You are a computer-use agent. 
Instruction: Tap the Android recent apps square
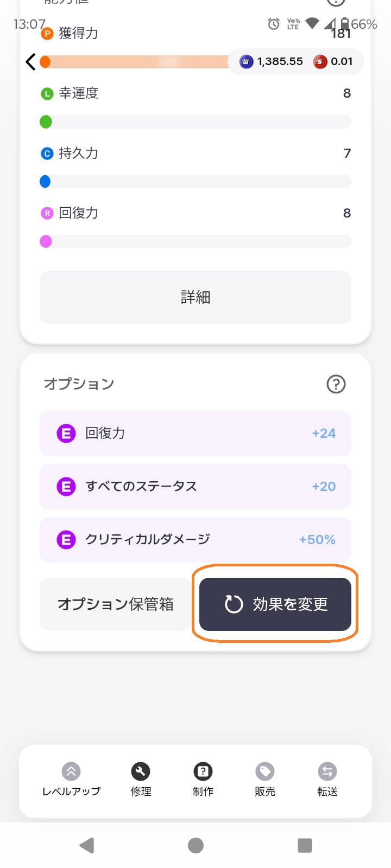coord(305,845)
